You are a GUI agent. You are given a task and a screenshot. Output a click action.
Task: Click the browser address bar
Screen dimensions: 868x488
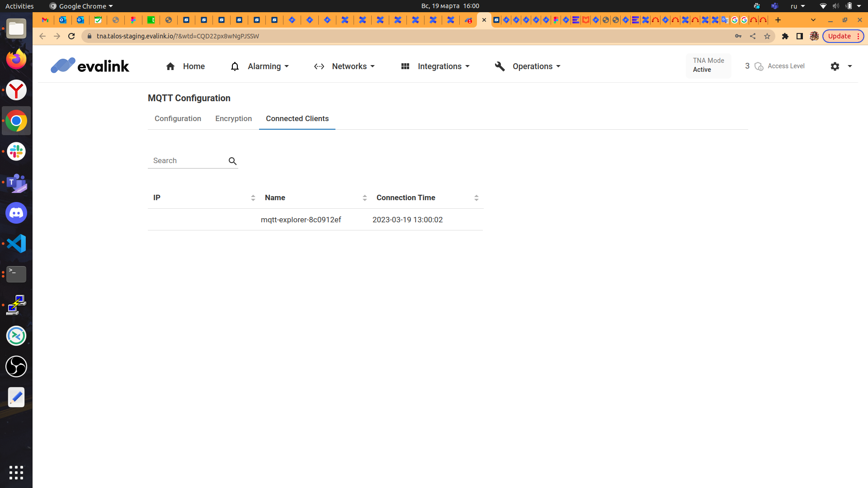click(x=407, y=36)
